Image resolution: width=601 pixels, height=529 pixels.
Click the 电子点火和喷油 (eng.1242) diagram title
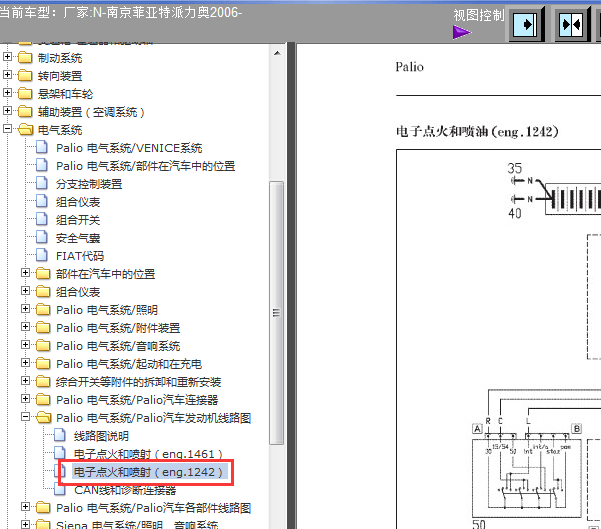tap(477, 131)
